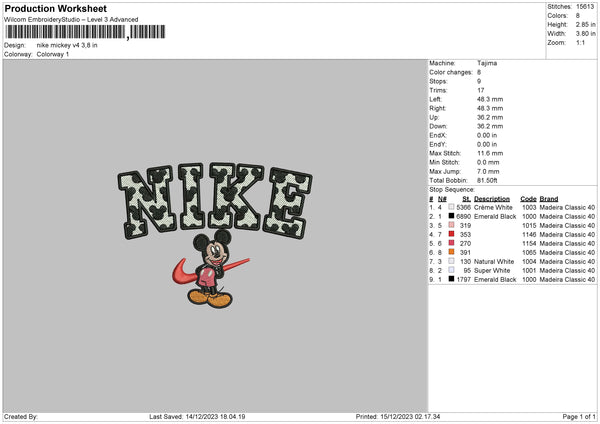
Task: Click thread code 1003
Action: 529,207
